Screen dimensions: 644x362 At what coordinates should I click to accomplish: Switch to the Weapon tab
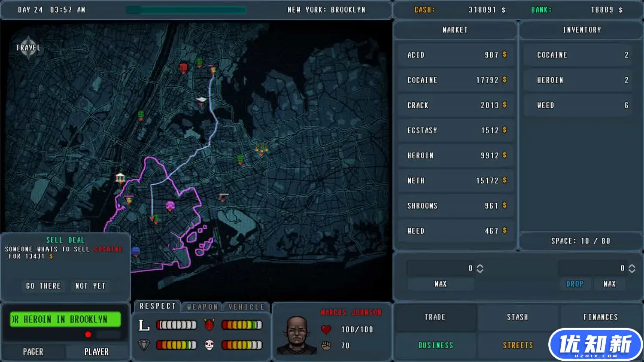(202, 307)
